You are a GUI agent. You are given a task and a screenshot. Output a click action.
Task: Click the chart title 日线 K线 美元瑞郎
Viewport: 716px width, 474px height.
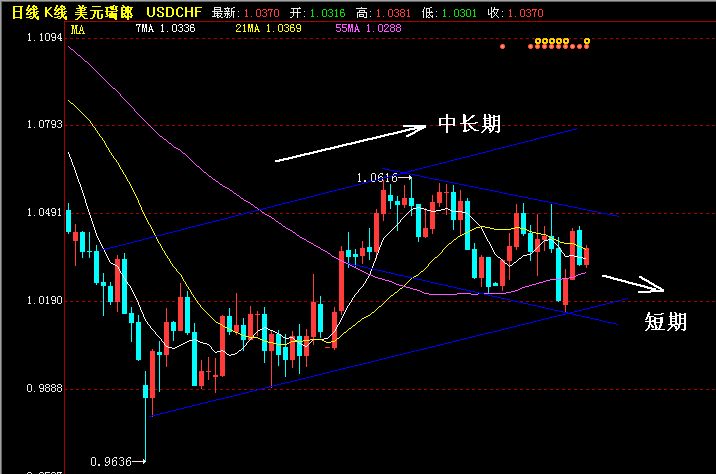click(72, 13)
